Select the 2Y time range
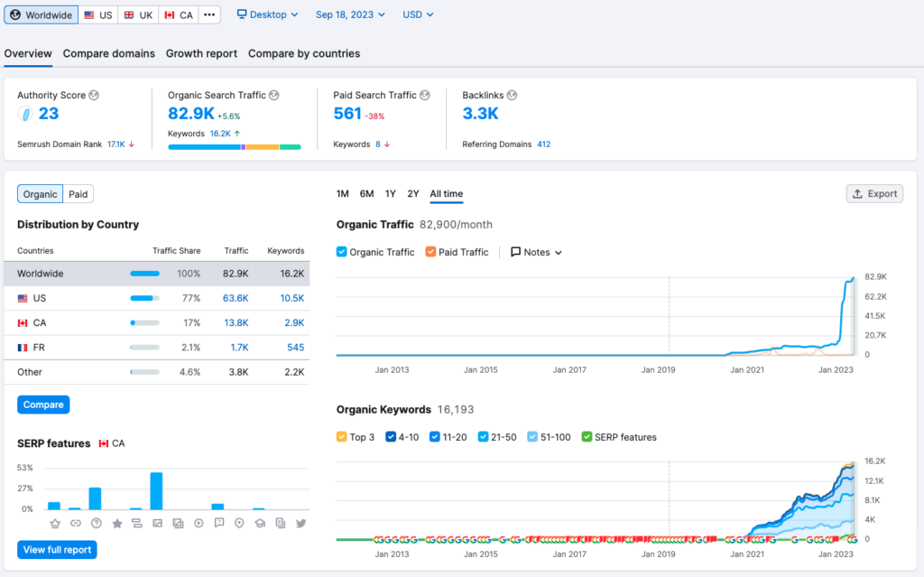Image resolution: width=924 pixels, height=577 pixels. click(413, 193)
